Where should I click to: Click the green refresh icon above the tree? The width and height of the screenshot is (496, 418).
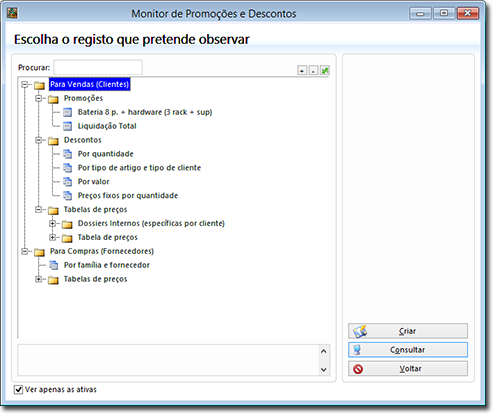tap(325, 71)
